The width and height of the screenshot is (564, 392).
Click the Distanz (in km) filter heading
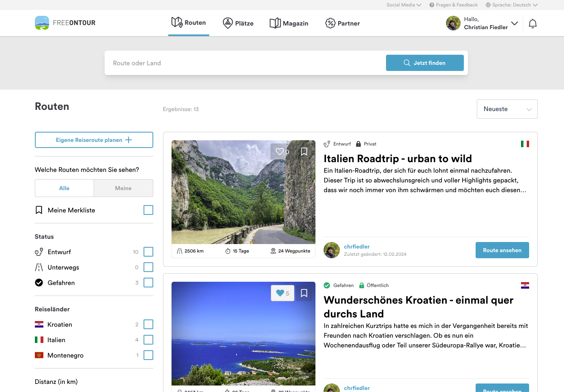[56, 381]
